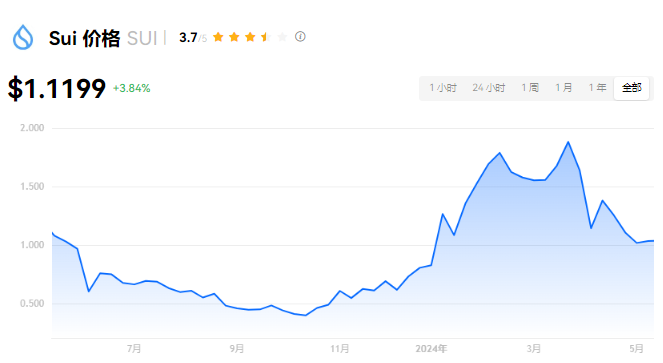This screenshot has width=663, height=363.
Task: Click the chart peak near 3月
Action: (568, 142)
